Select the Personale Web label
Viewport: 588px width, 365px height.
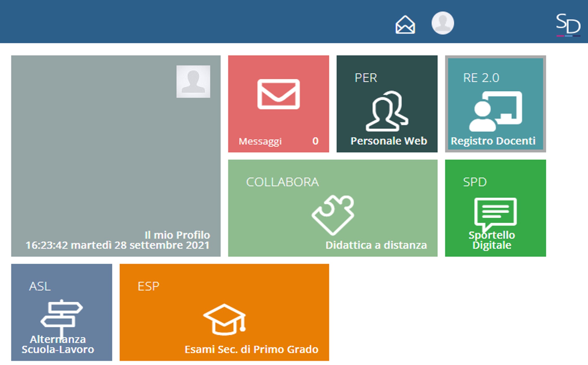(389, 141)
